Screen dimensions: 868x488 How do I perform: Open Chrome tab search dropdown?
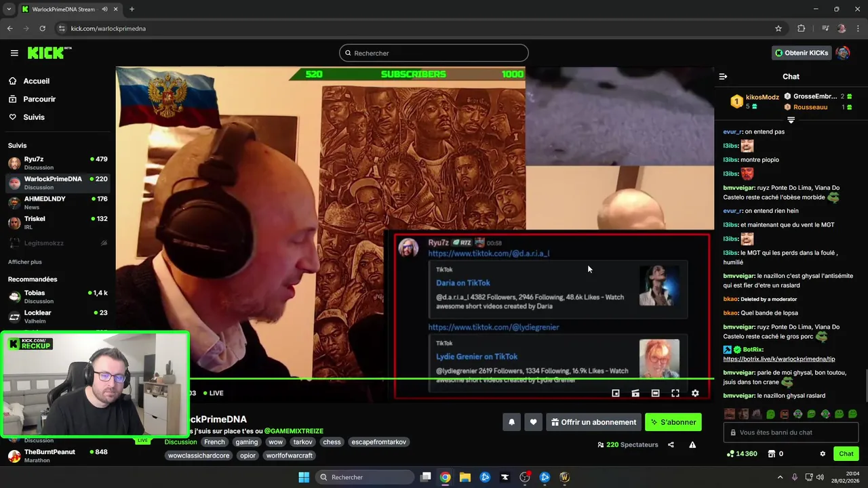pyautogui.click(x=9, y=9)
